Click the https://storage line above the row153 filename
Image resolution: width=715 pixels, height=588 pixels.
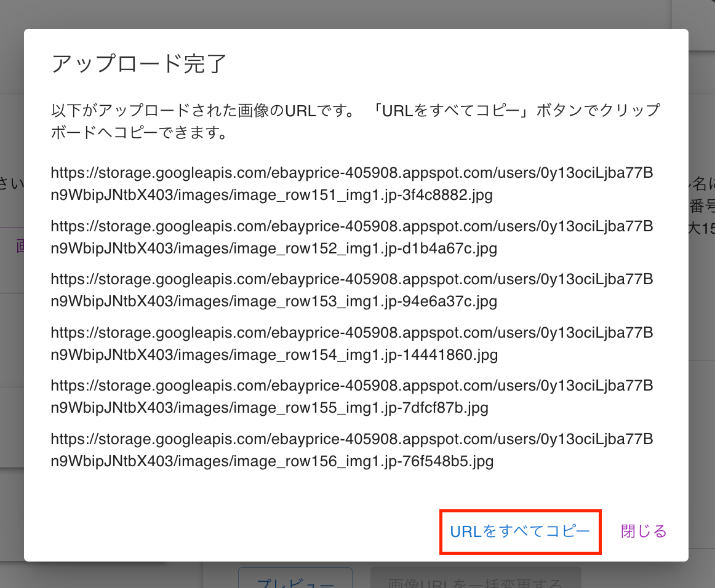click(351, 279)
